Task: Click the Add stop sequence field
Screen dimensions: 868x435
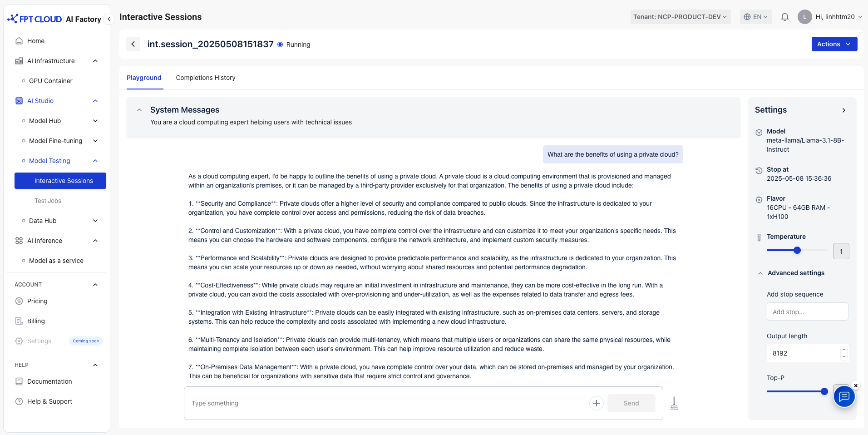Action: coord(807,312)
